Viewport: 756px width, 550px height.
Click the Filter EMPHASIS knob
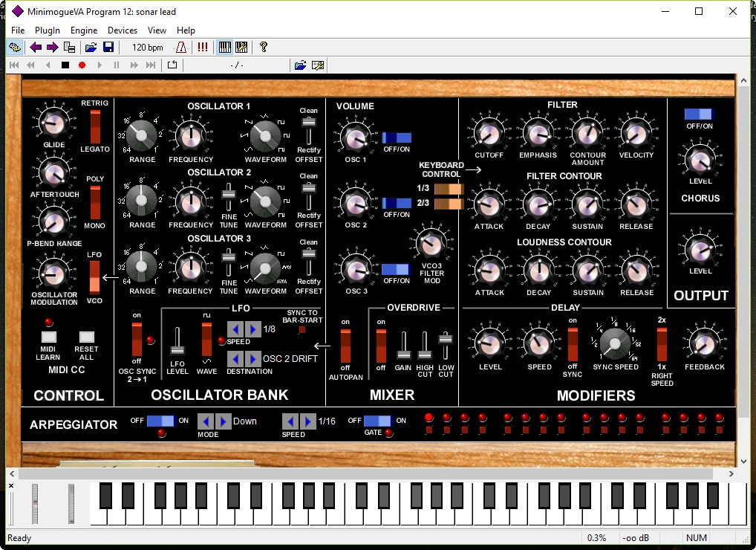tap(538, 133)
